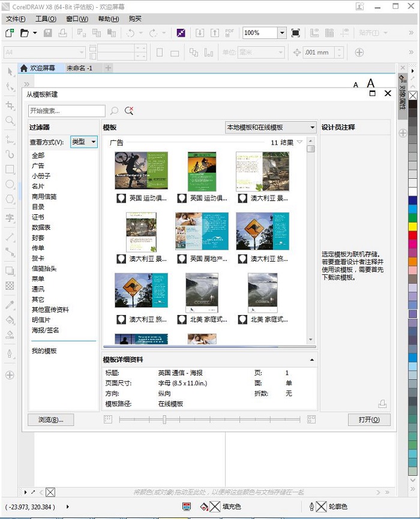Select the 名片 filter category

38,186
